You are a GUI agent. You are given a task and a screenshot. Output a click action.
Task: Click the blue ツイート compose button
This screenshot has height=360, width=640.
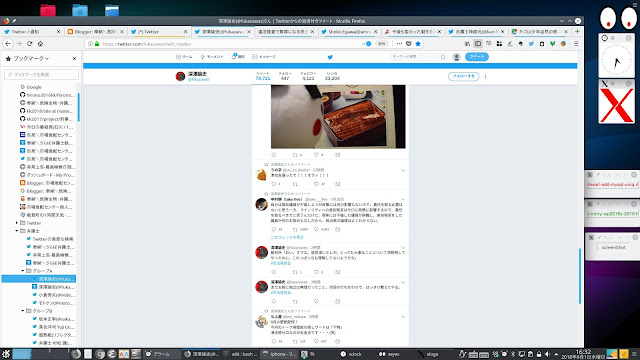tap(476, 57)
